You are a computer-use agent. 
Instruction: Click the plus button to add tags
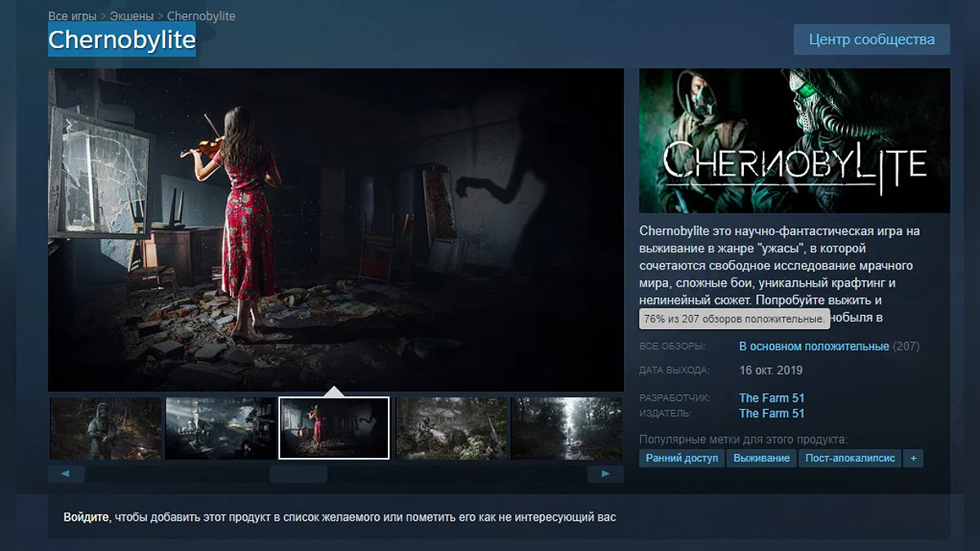click(914, 458)
